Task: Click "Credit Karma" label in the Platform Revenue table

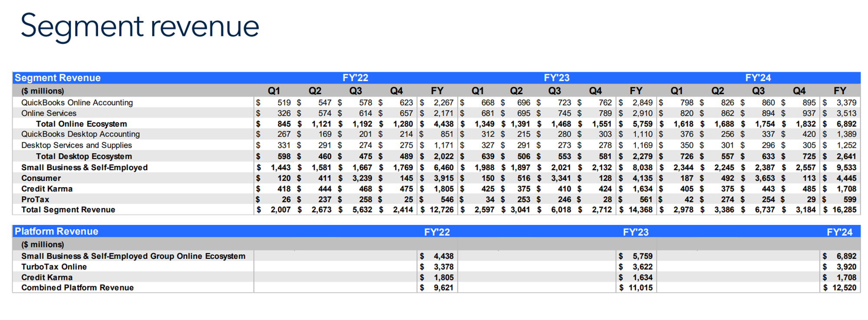Action: click(47, 277)
